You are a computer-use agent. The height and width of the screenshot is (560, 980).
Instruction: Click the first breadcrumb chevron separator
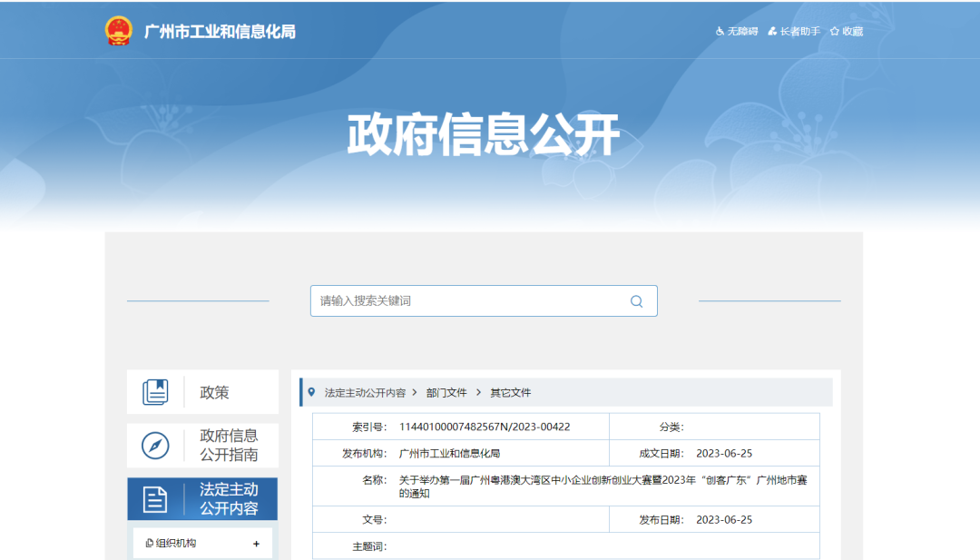click(x=415, y=392)
